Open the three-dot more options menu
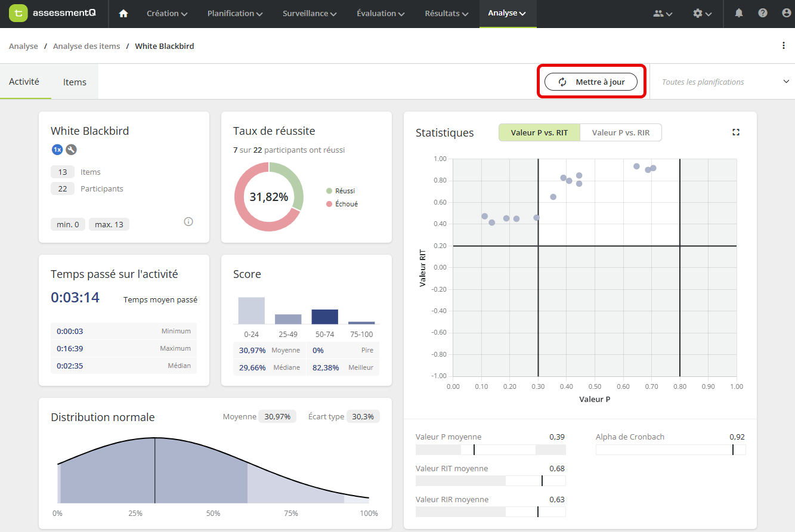The image size is (795, 532). click(784, 46)
